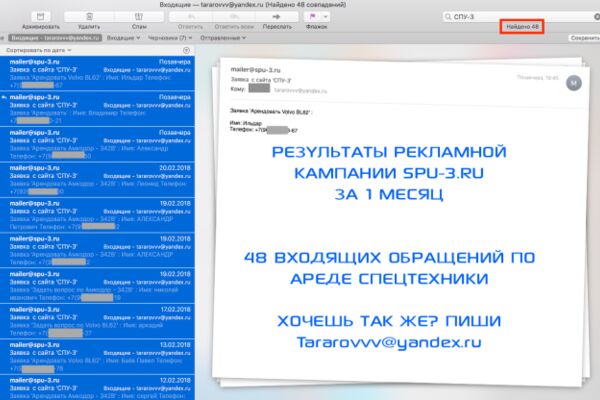Viewport: 600px width, 400px height.
Task: Select the Позавчера message from Александр about Амкодор
Action: point(97,144)
